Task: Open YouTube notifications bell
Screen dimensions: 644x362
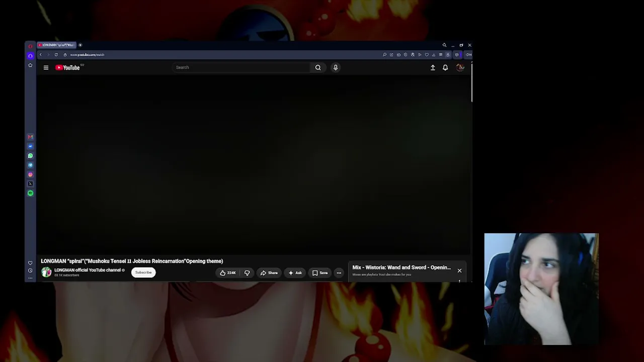Action: pos(445,67)
